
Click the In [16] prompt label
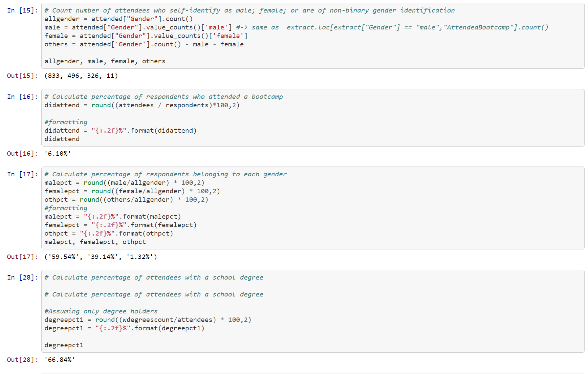21,96
